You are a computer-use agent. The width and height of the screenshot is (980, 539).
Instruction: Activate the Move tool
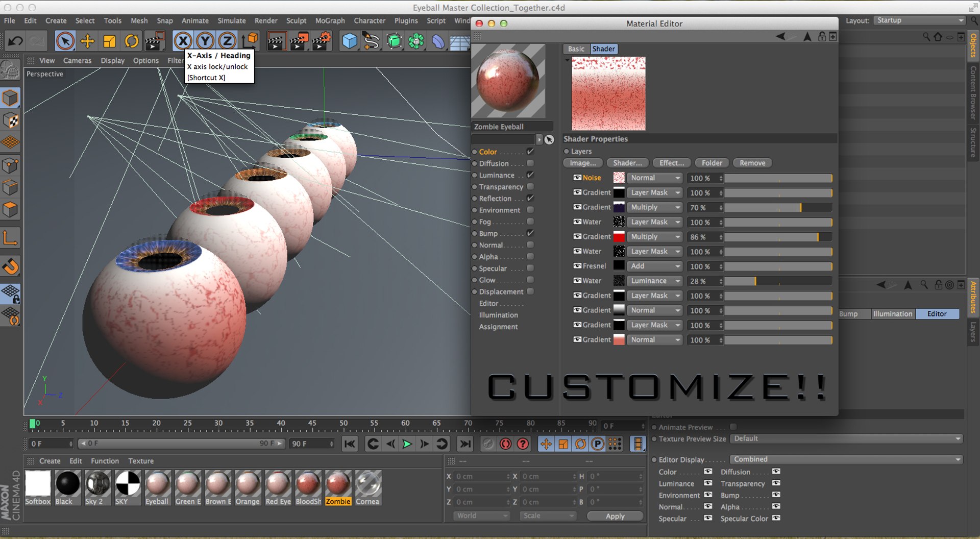87,41
